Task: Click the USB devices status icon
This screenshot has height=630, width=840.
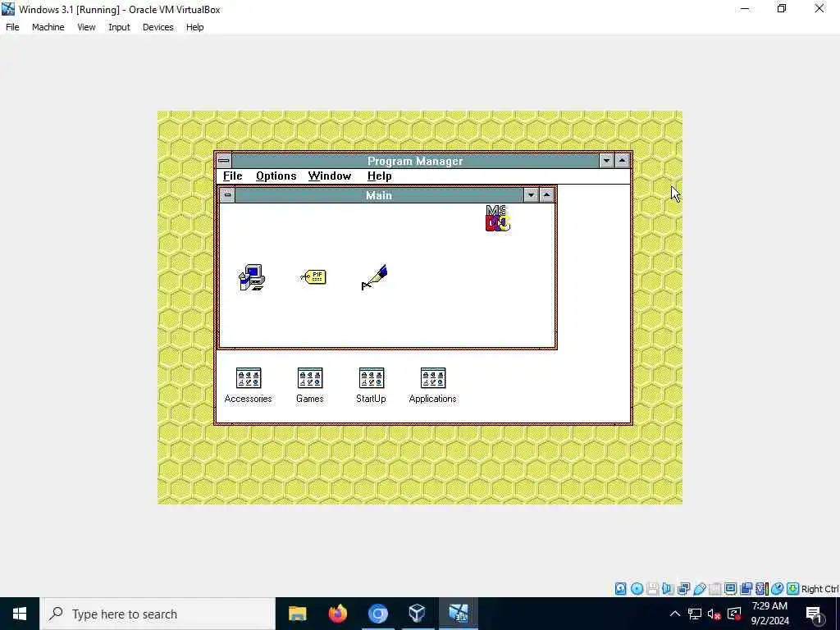Action: click(699, 589)
